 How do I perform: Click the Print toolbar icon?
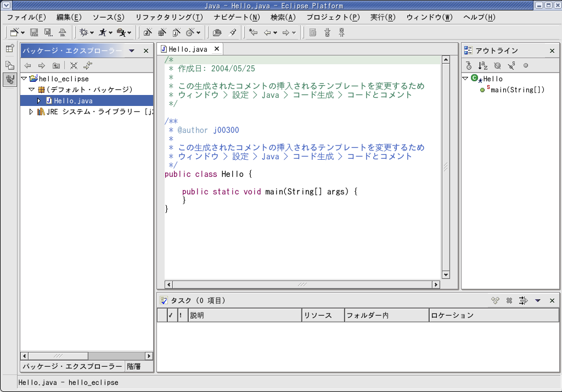click(63, 32)
